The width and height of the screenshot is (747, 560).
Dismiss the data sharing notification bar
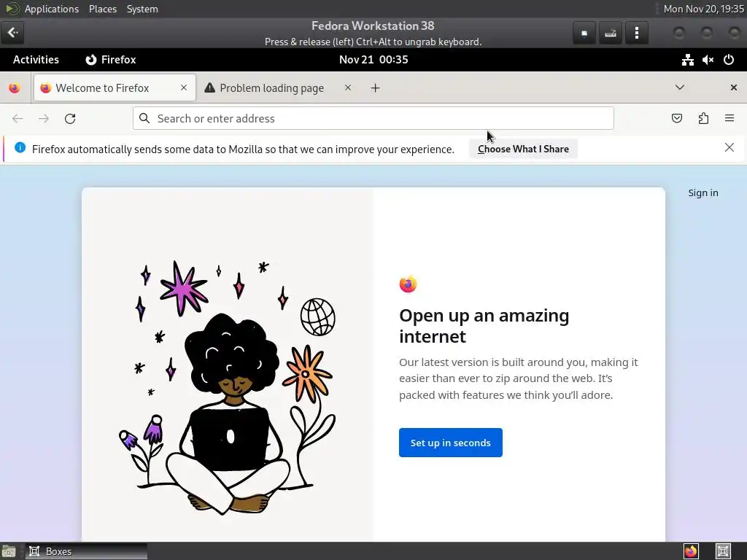[729, 147]
